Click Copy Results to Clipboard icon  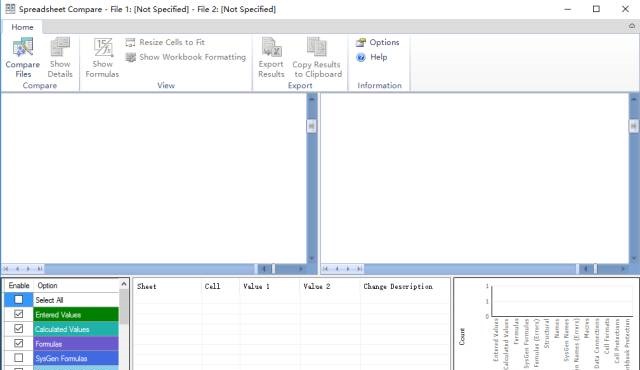click(317, 47)
